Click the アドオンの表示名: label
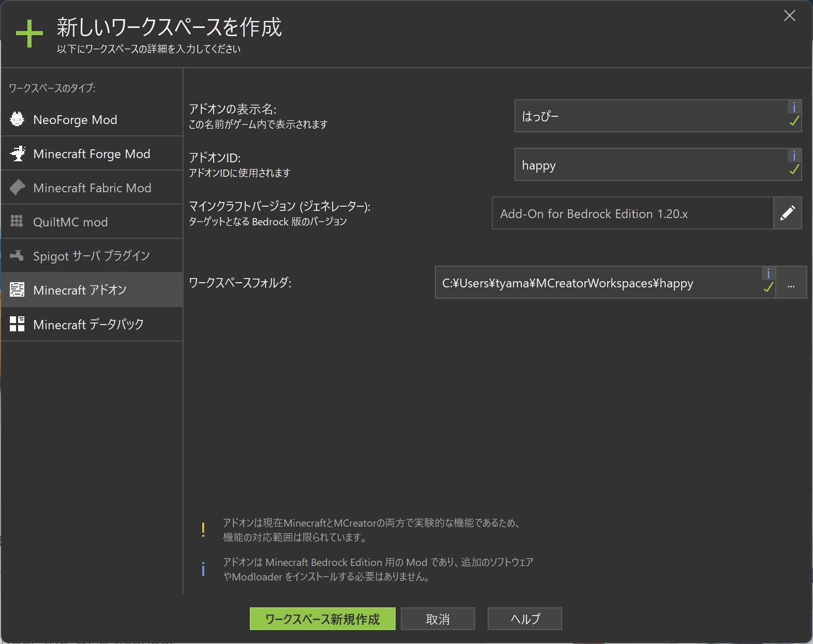The height and width of the screenshot is (644, 813). pyautogui.click(x=233, y=109)
